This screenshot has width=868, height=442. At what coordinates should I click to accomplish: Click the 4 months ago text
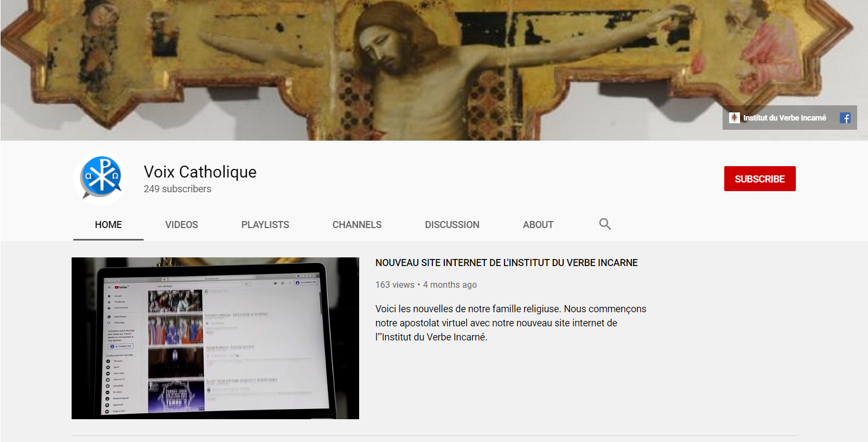450,285
